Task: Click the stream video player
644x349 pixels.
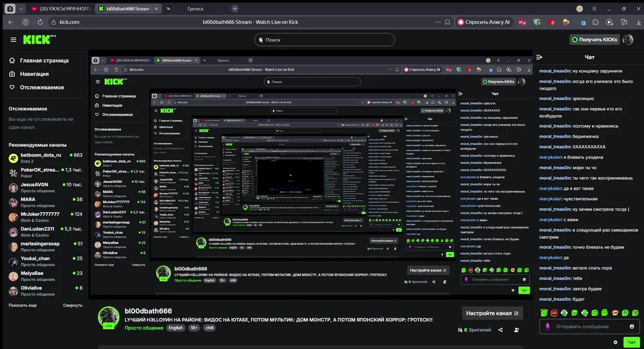Action: [x=310, y=174]
